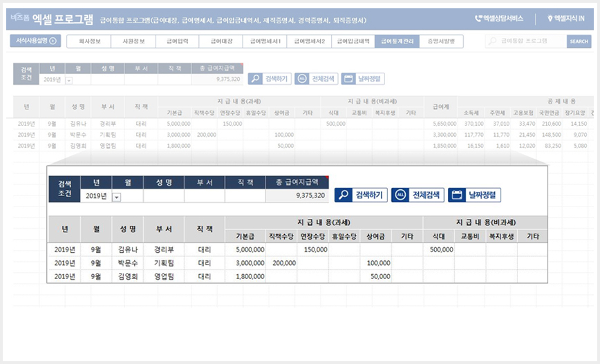
Task: Open the year dropdown in enlarged search panel
Action: [116, 198]
